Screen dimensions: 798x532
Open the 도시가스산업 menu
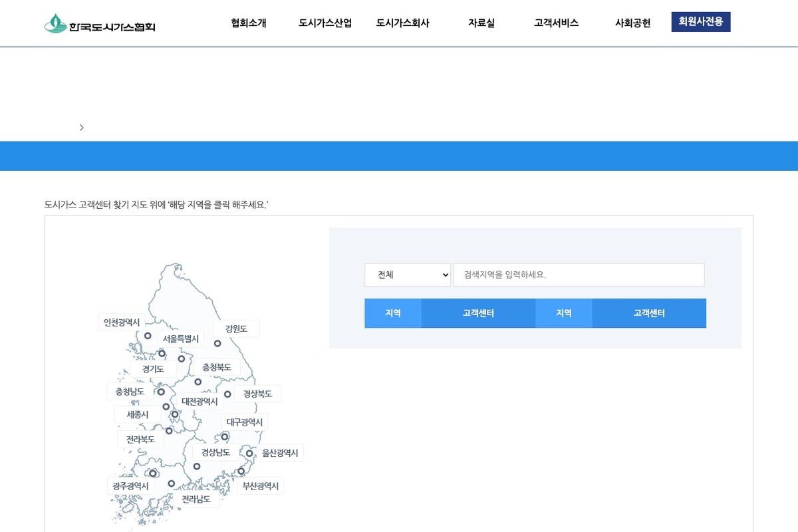[x=325, y=23]
